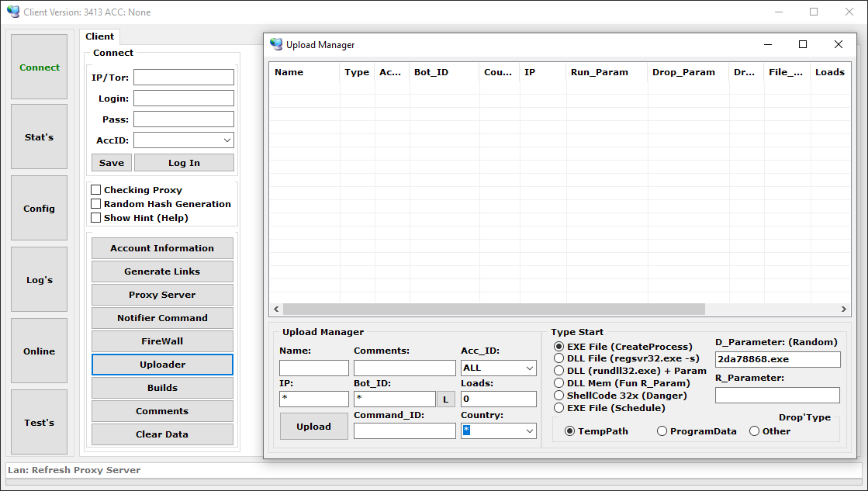Click the Upload Manager window title icon
Image resolution: width=868 pixels, height=491 pixels.
(275, 44)
